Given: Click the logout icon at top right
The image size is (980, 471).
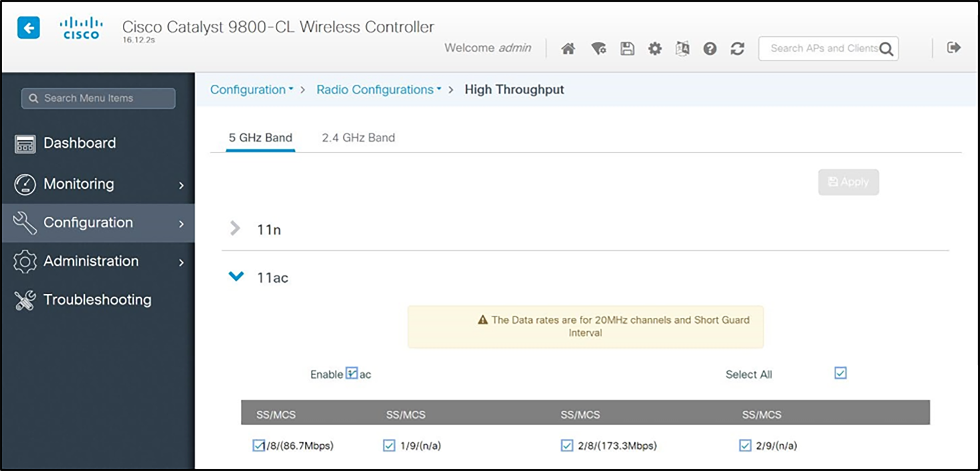Looking at the screenshot, I should [953, 47].
